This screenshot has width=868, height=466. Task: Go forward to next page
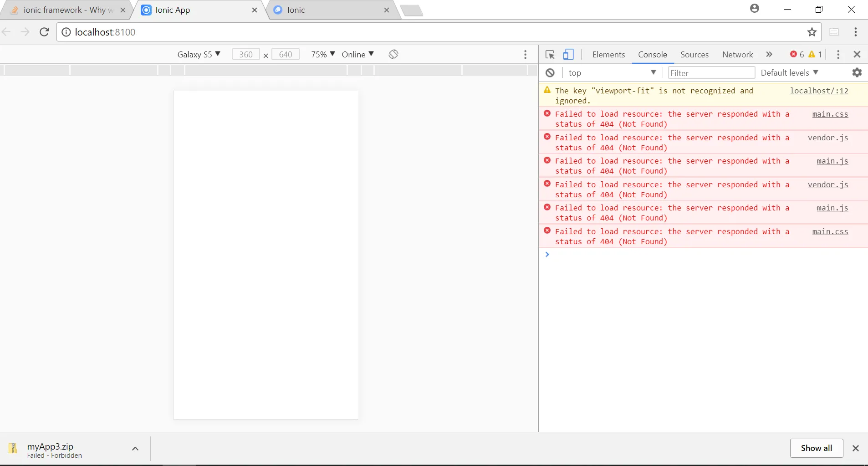(x=25, y=32)
